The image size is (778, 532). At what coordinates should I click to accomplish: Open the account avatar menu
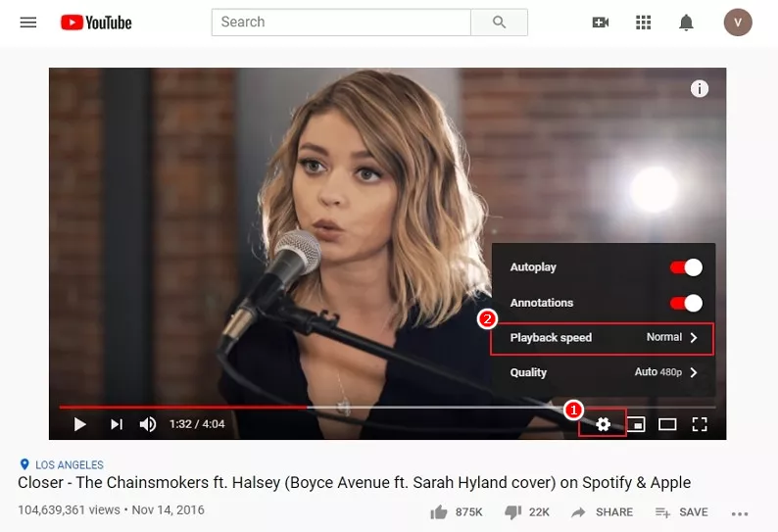coord(738,23)
